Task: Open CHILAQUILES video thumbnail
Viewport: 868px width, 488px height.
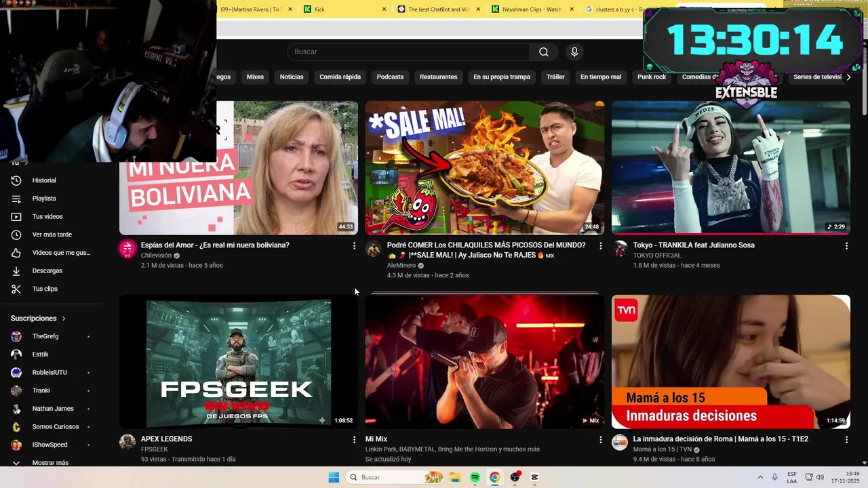Action: pyautogui.click(x=485, y=168)
